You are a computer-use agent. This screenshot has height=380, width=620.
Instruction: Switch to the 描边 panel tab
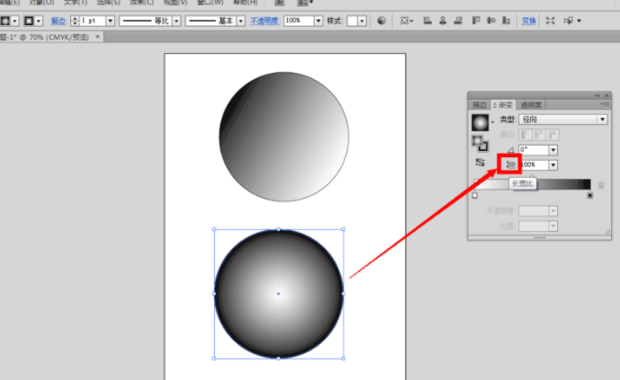479,105
